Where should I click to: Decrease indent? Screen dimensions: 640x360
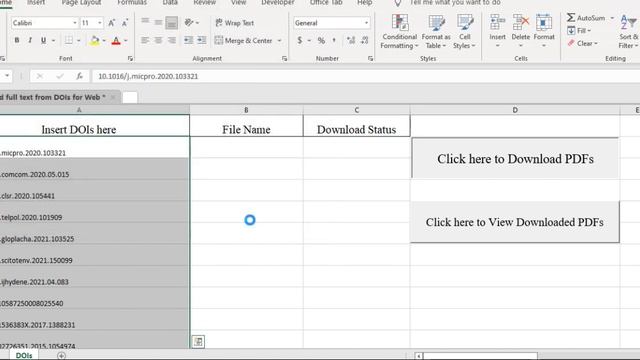(x=188, y=40)
